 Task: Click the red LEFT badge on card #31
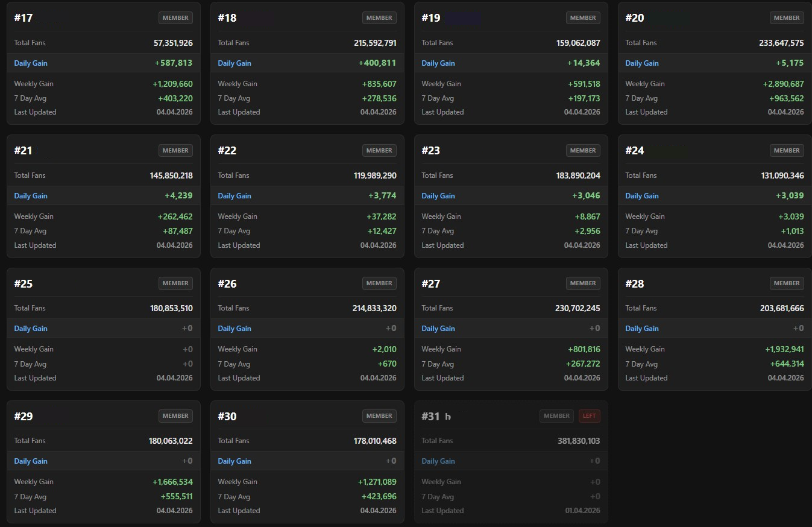pos(590,416)
